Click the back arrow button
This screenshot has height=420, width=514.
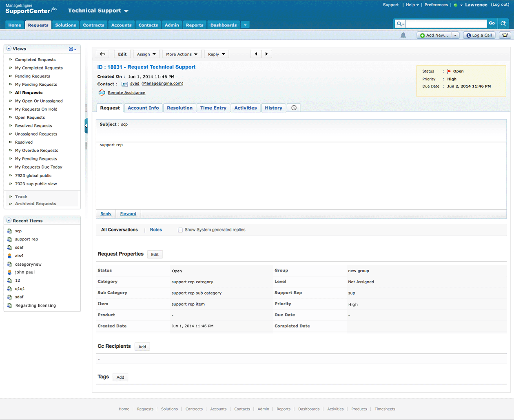102,54
